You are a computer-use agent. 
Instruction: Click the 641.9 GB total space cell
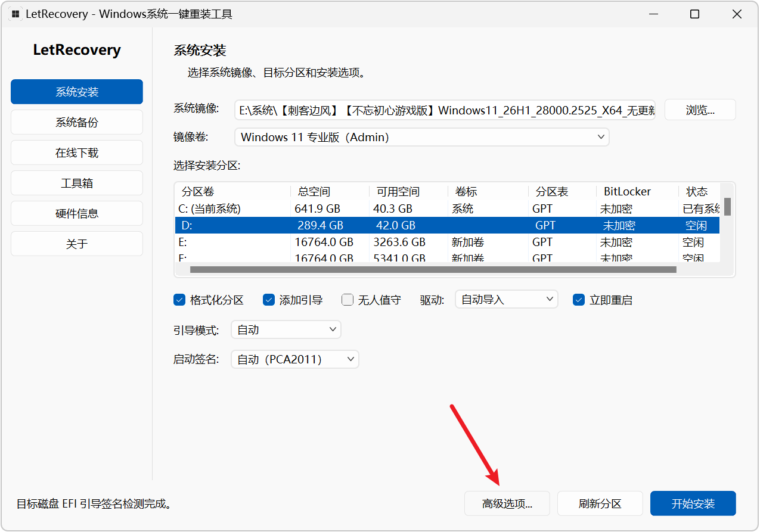click(x=319, y=209)
